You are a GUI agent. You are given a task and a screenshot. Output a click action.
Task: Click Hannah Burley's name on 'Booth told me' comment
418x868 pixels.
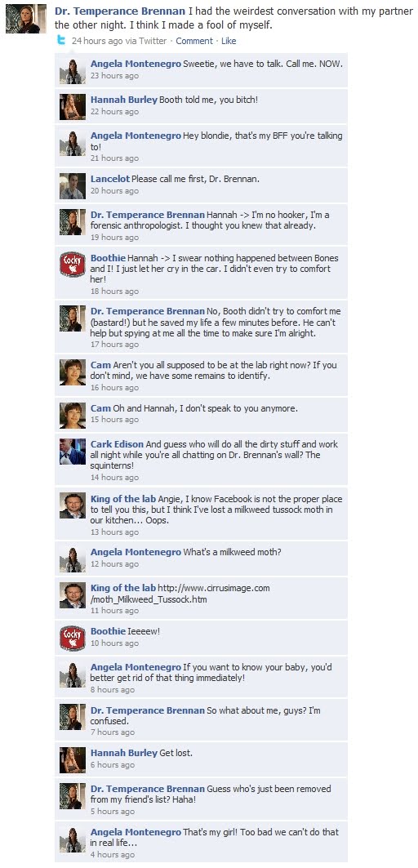[x=124, y=100]
